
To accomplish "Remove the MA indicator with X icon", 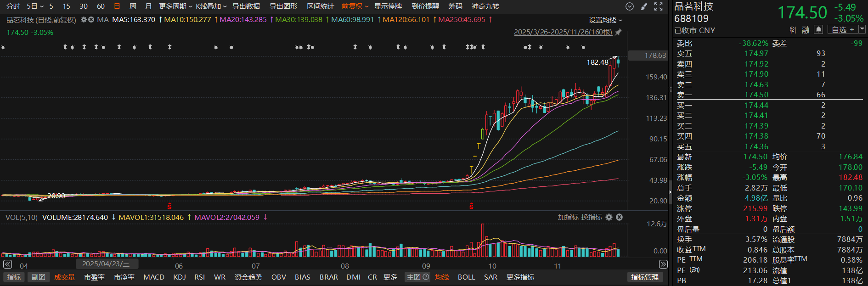I will [91, 20].
